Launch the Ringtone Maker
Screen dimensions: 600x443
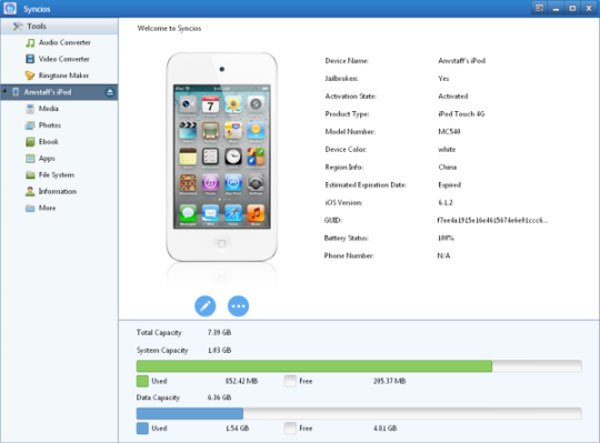click(57, 75)
